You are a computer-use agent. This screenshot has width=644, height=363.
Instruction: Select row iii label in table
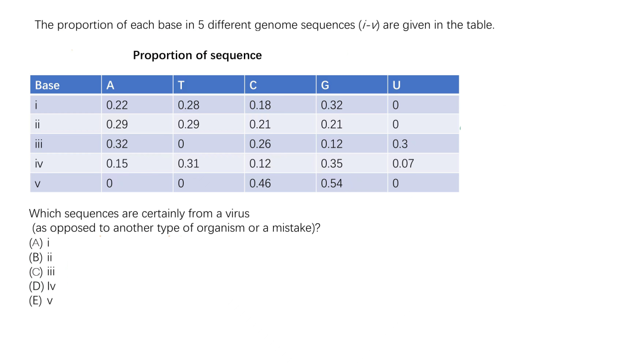66,144
